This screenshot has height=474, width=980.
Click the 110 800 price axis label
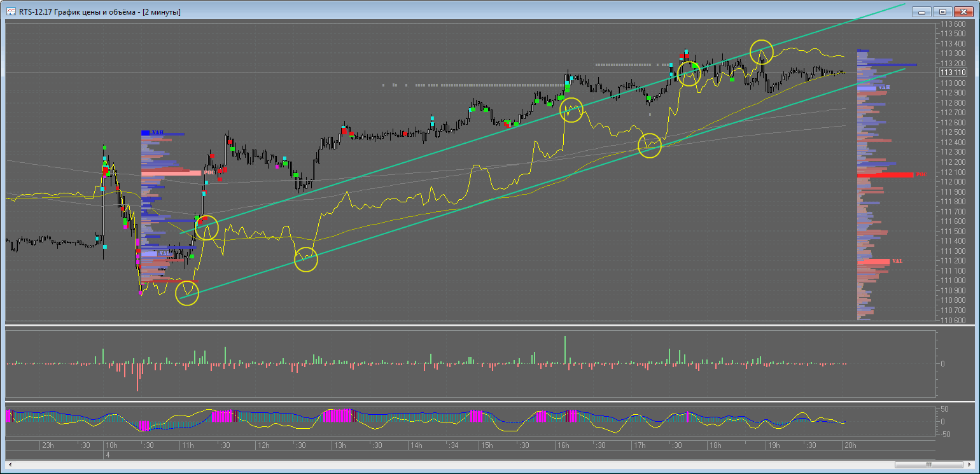[953, 300]
